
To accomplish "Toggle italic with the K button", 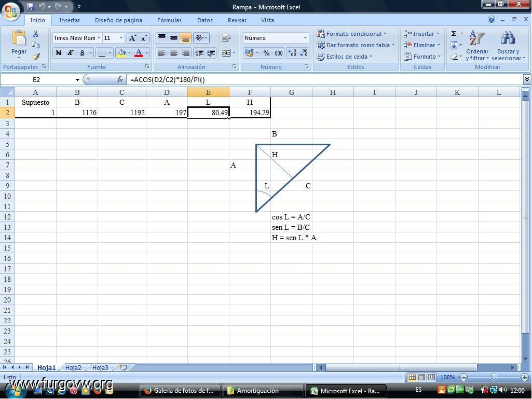I will pos(70,53).
